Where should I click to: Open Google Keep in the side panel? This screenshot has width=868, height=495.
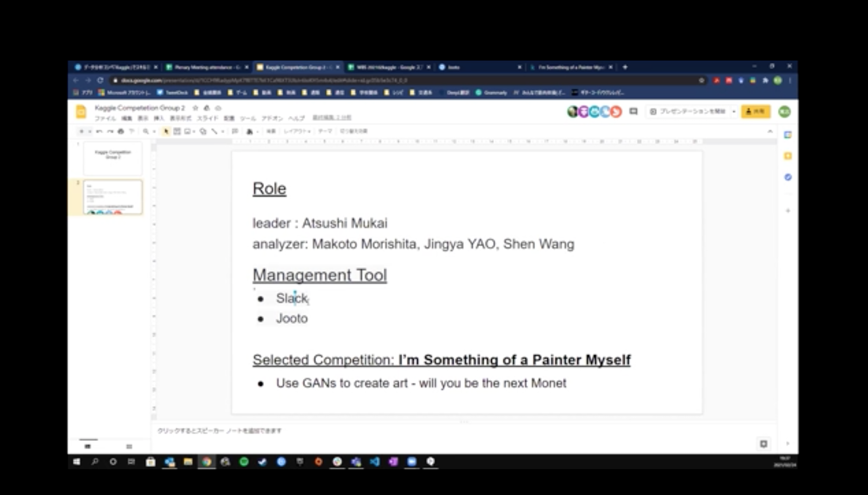pos(787,156)
